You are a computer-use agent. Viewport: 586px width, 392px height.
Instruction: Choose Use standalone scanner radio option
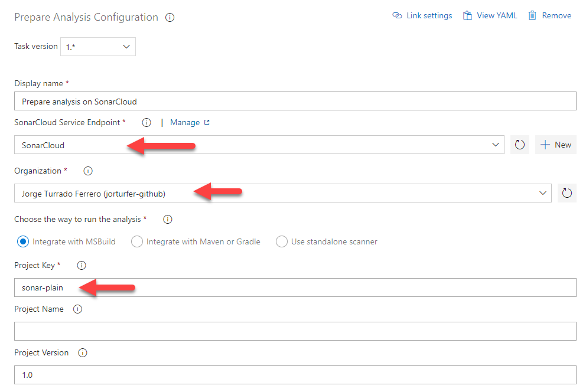282,241
